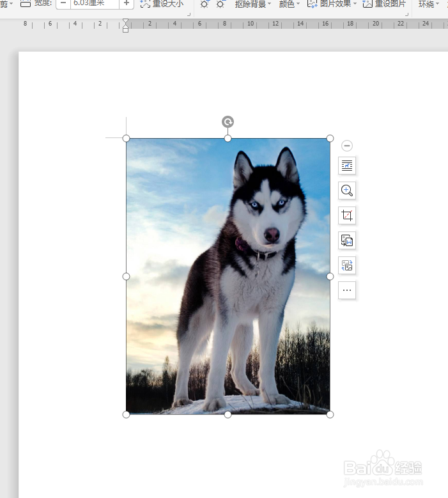Edit the width field showing 6.03厘米
448x498 pixels.
click(95, 3)
